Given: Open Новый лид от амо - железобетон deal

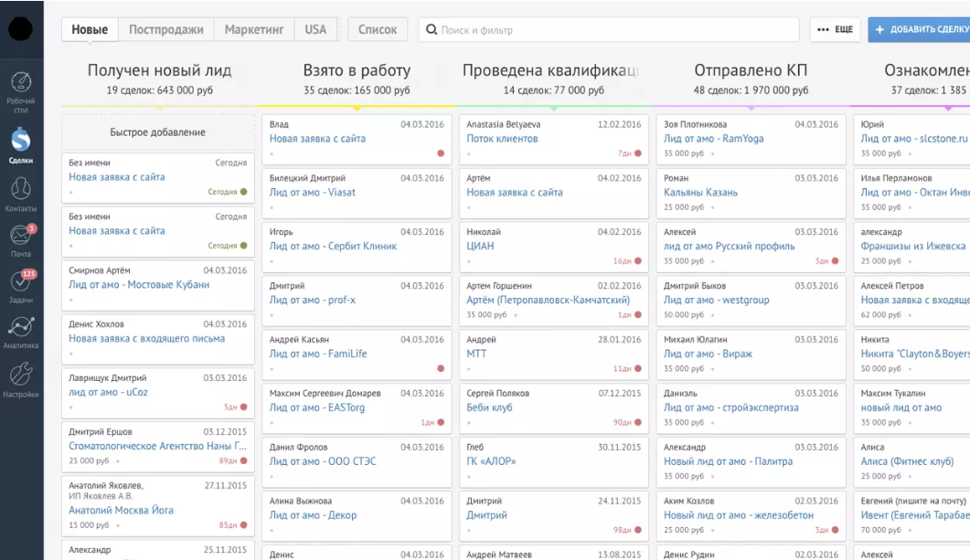Looking at the screenshot, I should coord(739,515).
